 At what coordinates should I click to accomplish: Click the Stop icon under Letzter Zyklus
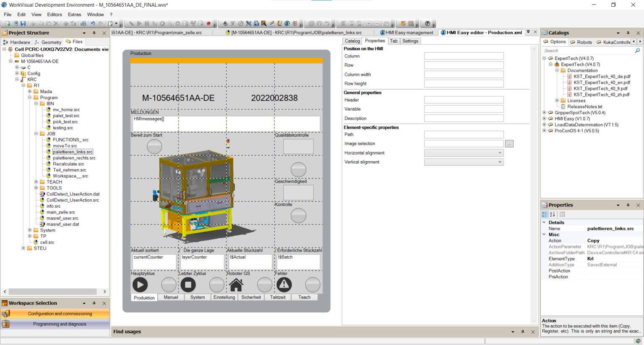188,285
